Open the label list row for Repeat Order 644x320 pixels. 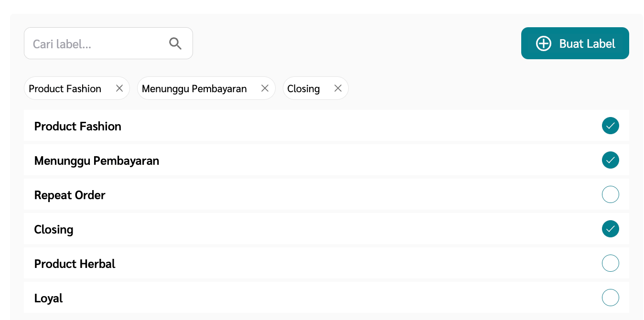point(69,195)
